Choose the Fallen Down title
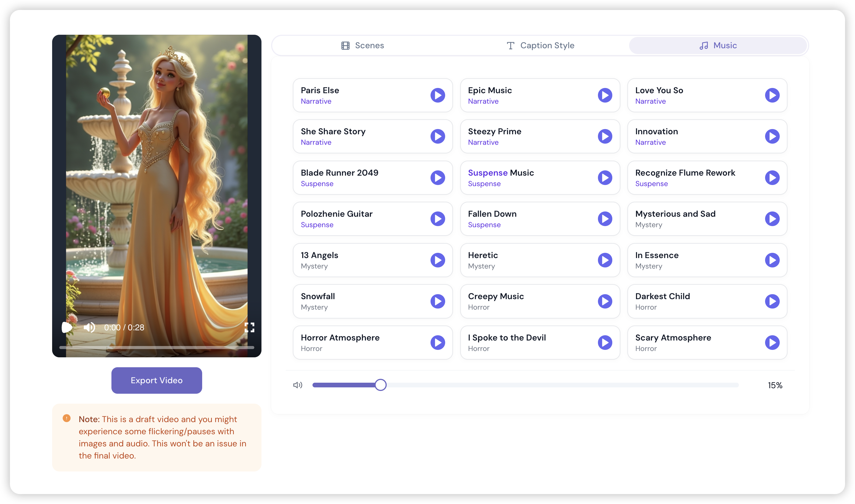 (492, 214)
